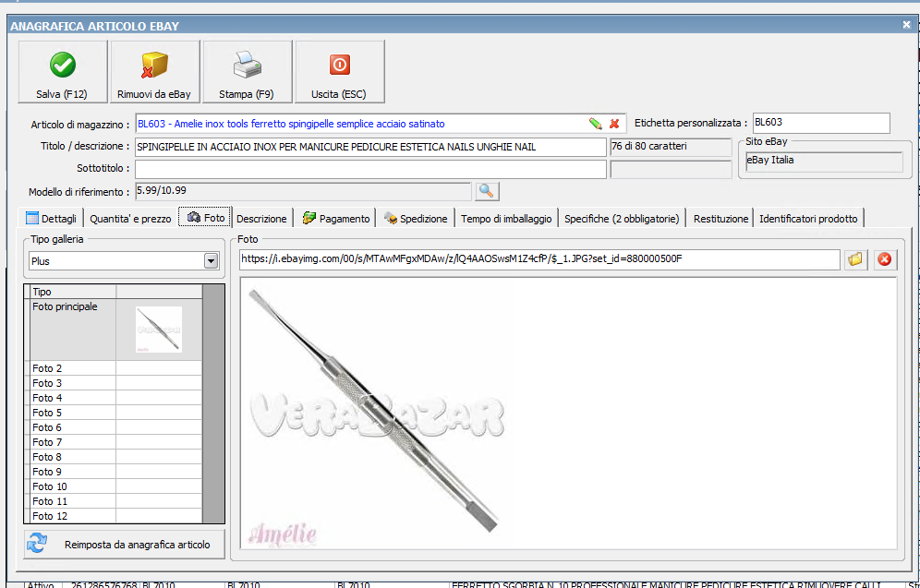This screenshot has height=588, width=920.
Task: Click the eBay Italia site field
Action: [x=824, y=162]
